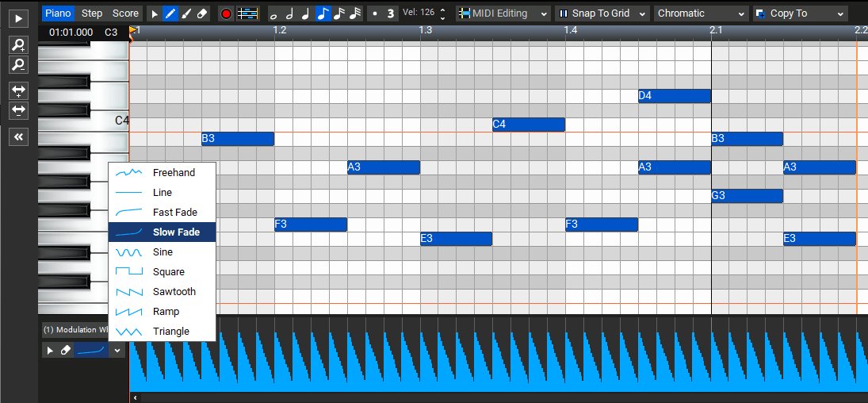Screen dimensions: 868x403
Task: Click the multi-track notes view icon
Action: [x=248, y=13]
